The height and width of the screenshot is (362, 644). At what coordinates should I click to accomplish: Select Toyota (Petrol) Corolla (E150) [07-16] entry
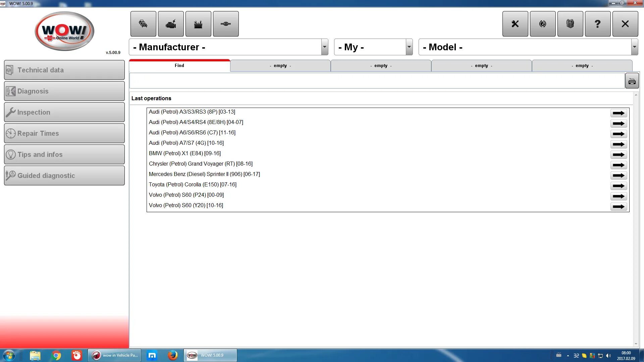[x=193, y=185]
